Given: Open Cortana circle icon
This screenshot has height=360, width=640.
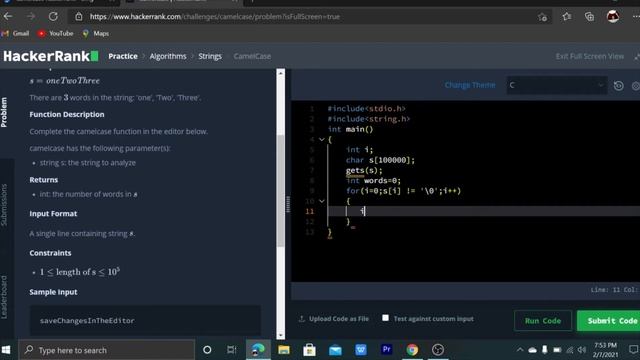Looking at the screenshot, I should pos(207,350).
